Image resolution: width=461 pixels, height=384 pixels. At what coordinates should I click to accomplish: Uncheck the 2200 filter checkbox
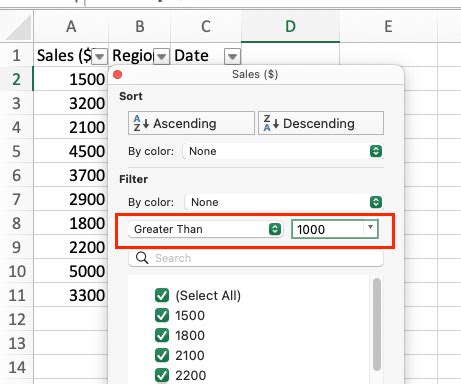point(162,375)
